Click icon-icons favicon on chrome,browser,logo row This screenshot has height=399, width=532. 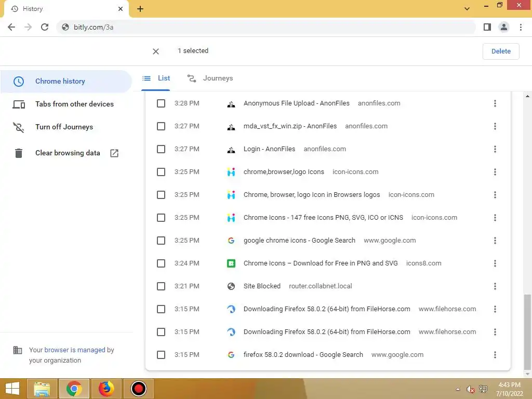pos(231,172)
